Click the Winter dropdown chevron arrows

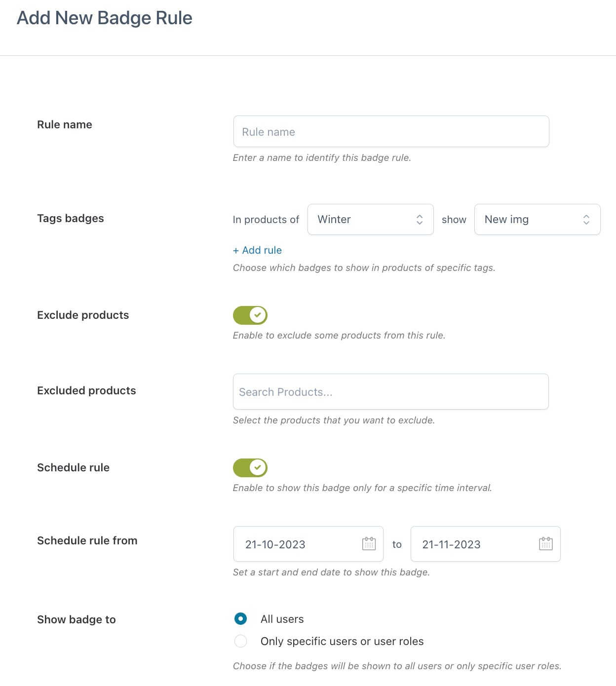tap(420, 220)
